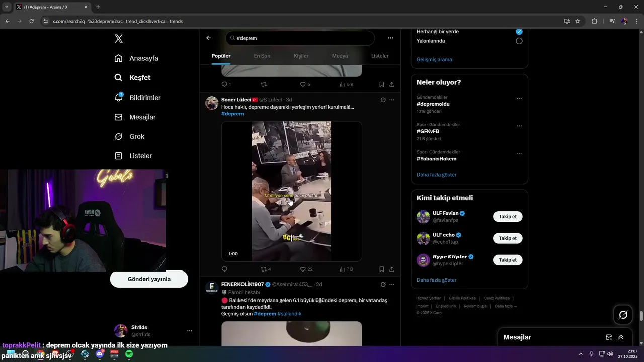Open more menu on Soner Lüleci post
The height and width of the screenshot is (362, 644).
[x=392, y=100]
